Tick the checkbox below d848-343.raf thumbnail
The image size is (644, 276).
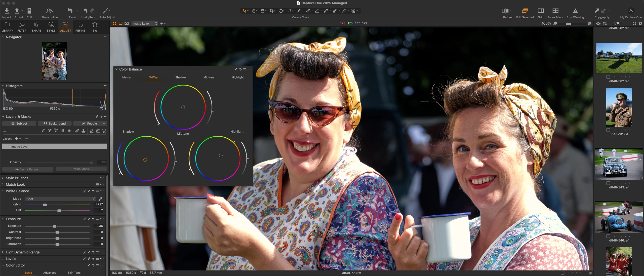coord(608,236)
